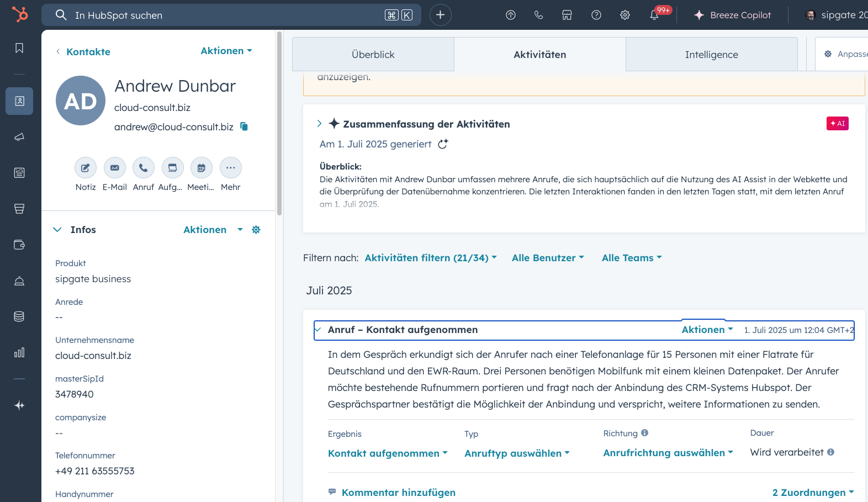Screen dimensions: 868x502
Task: Open the upgrade arrow icon
Action: [511, 15]
